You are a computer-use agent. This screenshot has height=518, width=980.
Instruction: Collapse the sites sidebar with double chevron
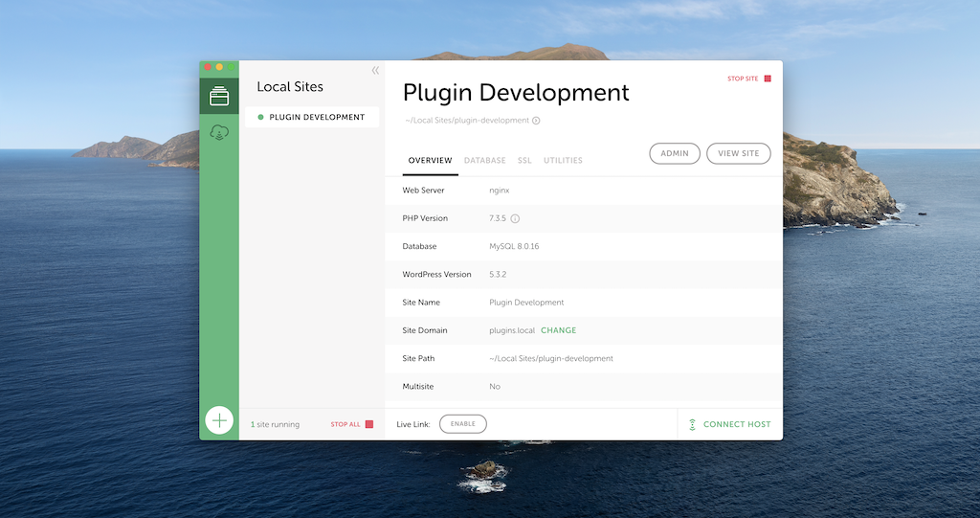[x=375, y=70]
